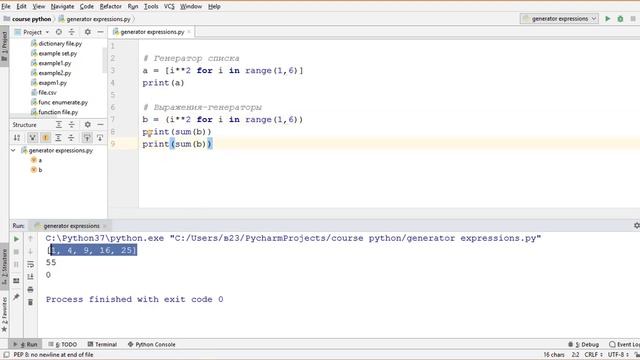Click the restore layout icon in the Run panel
The width and height of the screenshot is (640, 360).
point(16,281)
